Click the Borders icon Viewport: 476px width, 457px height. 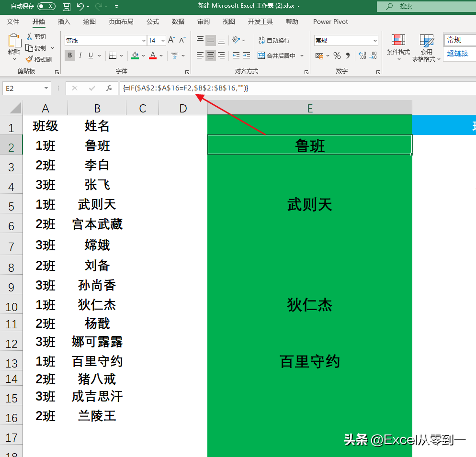(113, 55)
